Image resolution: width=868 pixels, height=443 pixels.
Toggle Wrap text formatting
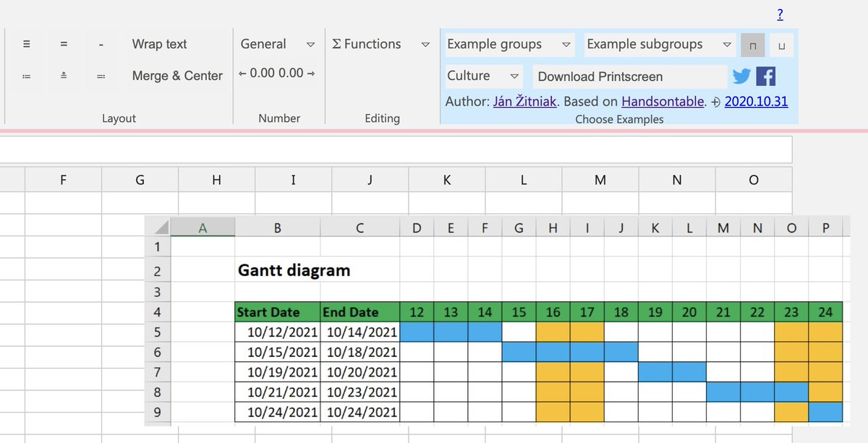coord(159,44)
